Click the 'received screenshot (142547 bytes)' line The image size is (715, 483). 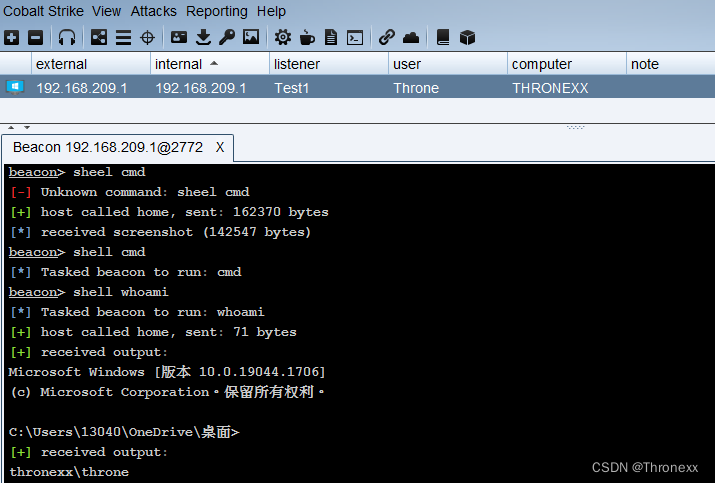pos(161,232)
